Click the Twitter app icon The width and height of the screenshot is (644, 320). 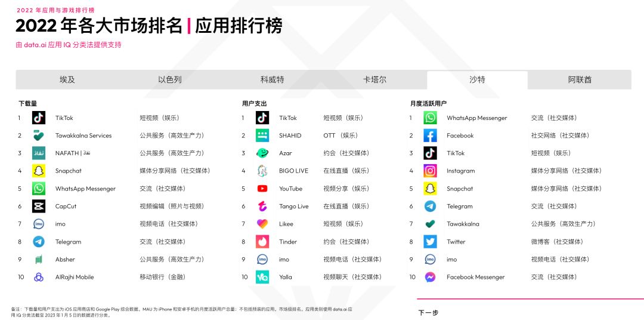431,241
